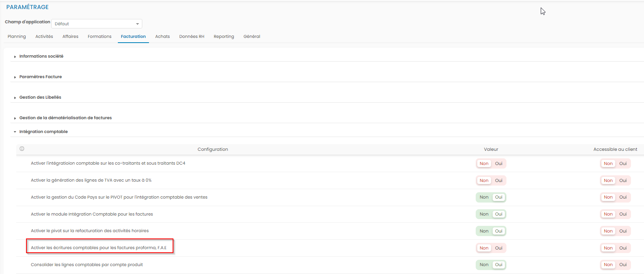This screenshot has height=274, width=644.
Task: Open the Achats tab
Action: [162, 37]
